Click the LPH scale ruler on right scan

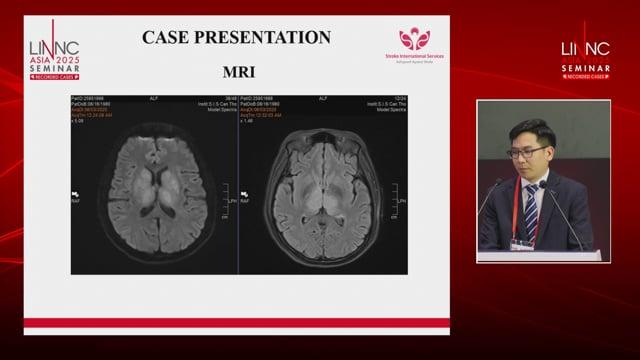click(x=398, y=201)
